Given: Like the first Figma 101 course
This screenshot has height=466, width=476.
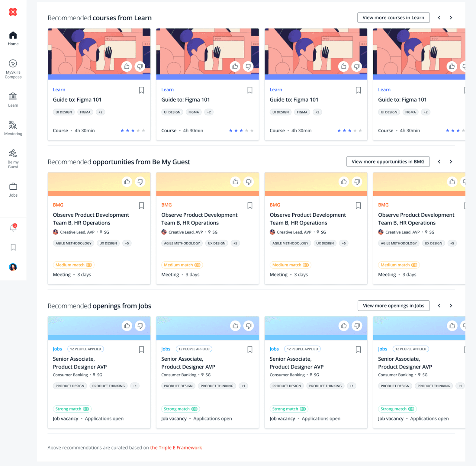Looking at the screenshot, I should click(x=127, y=66).
